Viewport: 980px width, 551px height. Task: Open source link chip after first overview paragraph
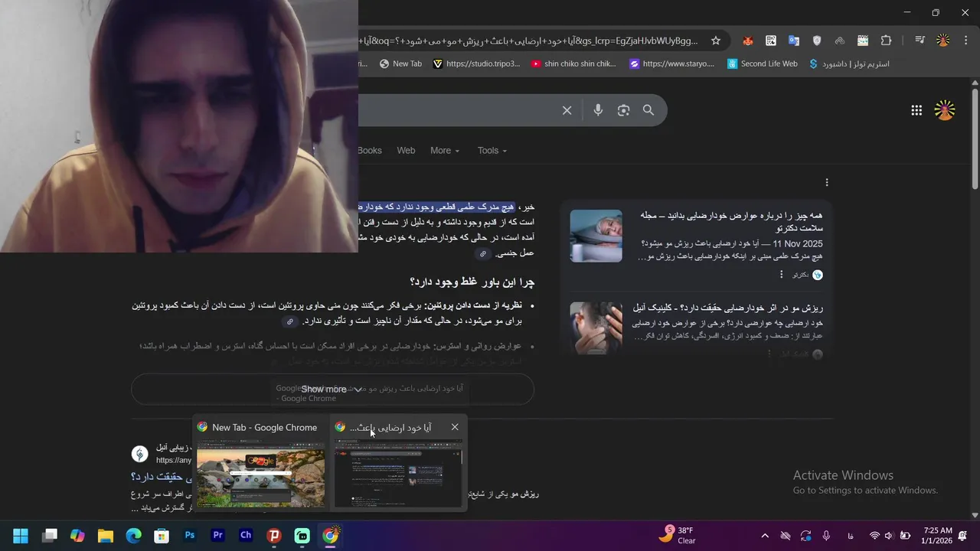point(482,254)
